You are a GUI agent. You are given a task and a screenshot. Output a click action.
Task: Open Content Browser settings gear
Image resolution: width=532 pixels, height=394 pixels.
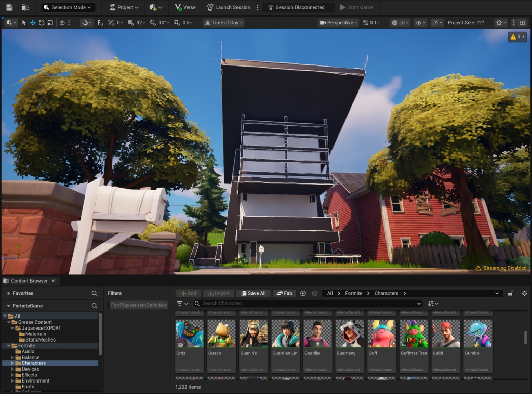[524, 293]
